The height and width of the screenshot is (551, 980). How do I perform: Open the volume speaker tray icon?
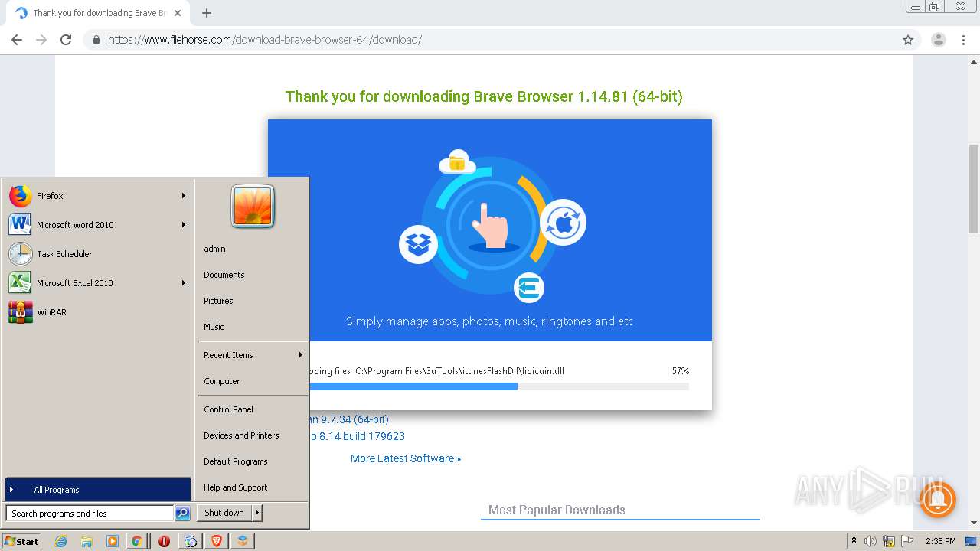click(871, 541)
